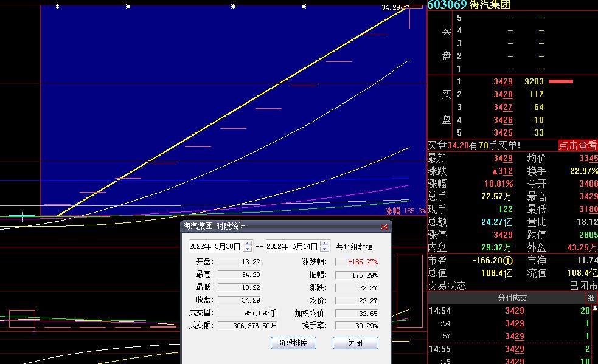This screenshot has width=598, height=364.
Task: Click the red volume bar beside 9203
Action: click(x=560, y=81)
